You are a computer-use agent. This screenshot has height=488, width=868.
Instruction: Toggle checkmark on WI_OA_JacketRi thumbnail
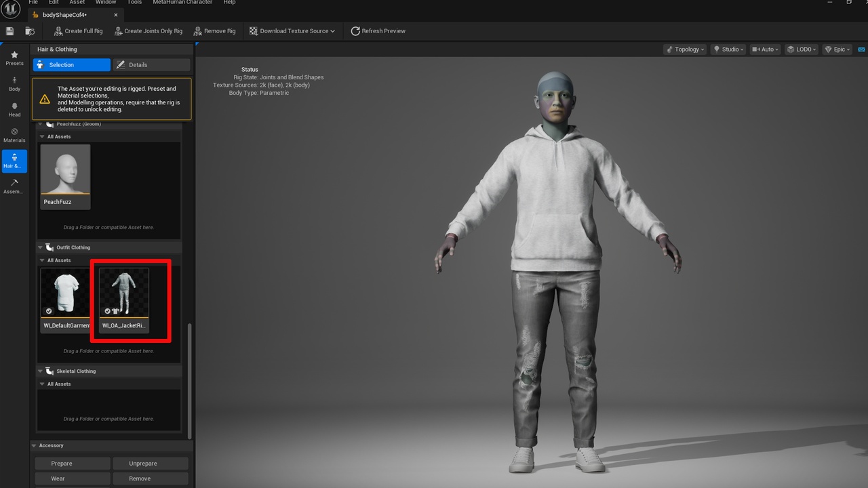[107, 311]
